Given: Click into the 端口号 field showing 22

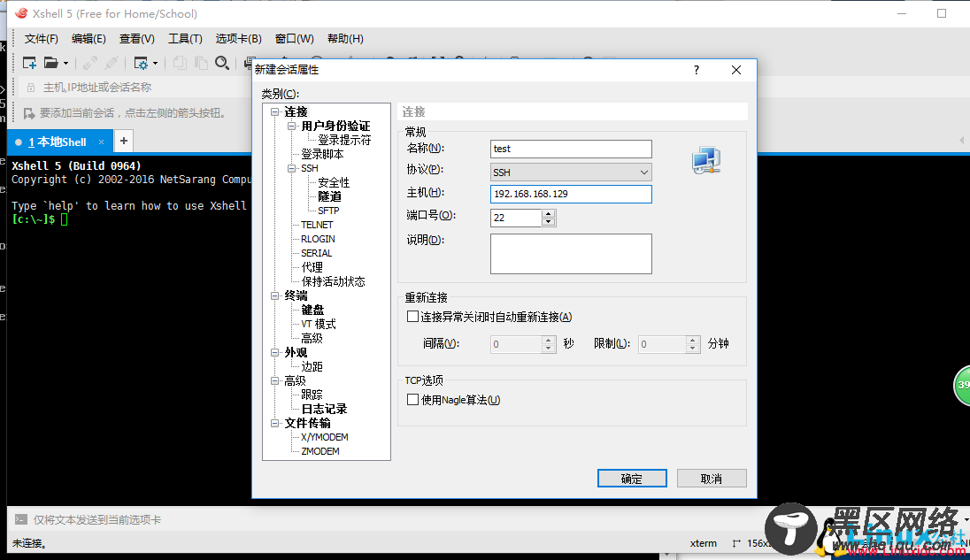Looking at the screenshot, I should tap(517, 218).
